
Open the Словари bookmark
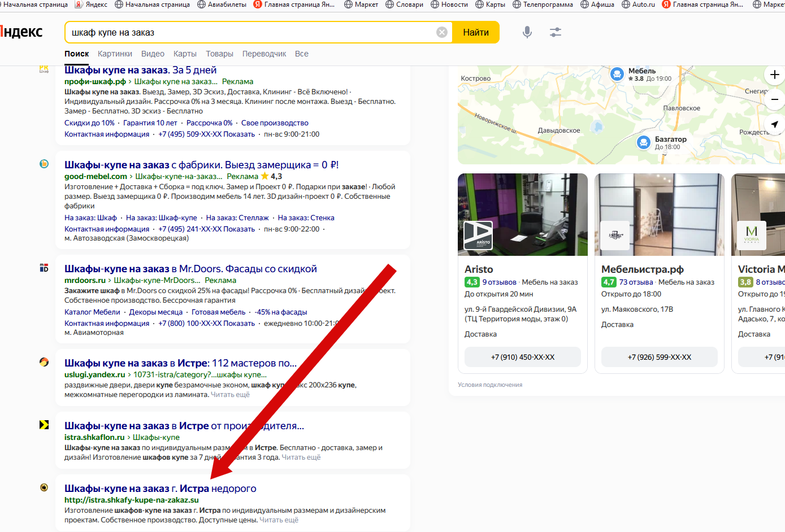[404, 5]
